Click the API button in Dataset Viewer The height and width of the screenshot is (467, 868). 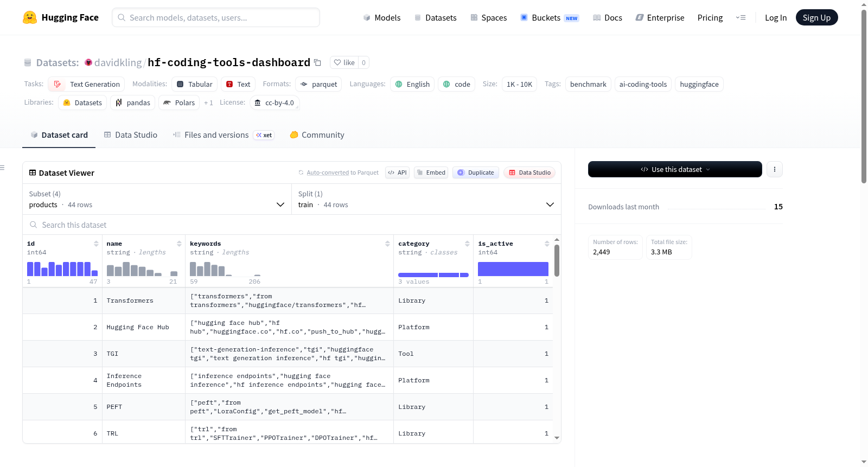tap(397, 172)
